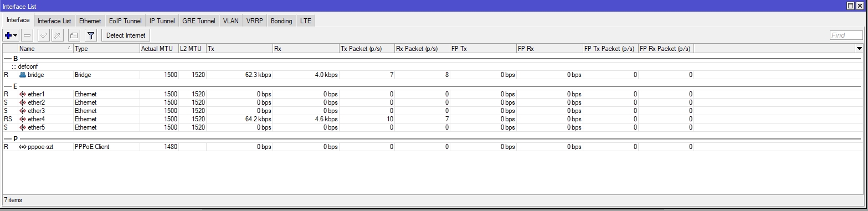Click the ether1 name text
868x211 pixels.
click(x=37, y=94)
